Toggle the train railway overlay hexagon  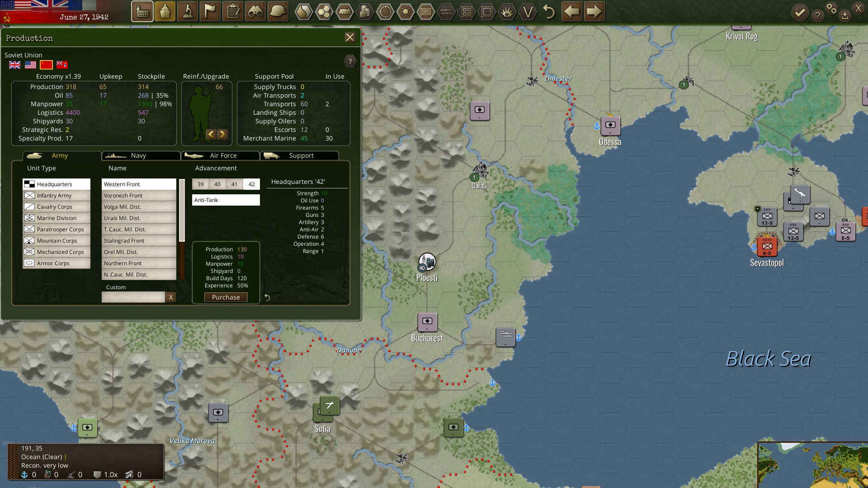pyautogui.click(x=344, y=12)
